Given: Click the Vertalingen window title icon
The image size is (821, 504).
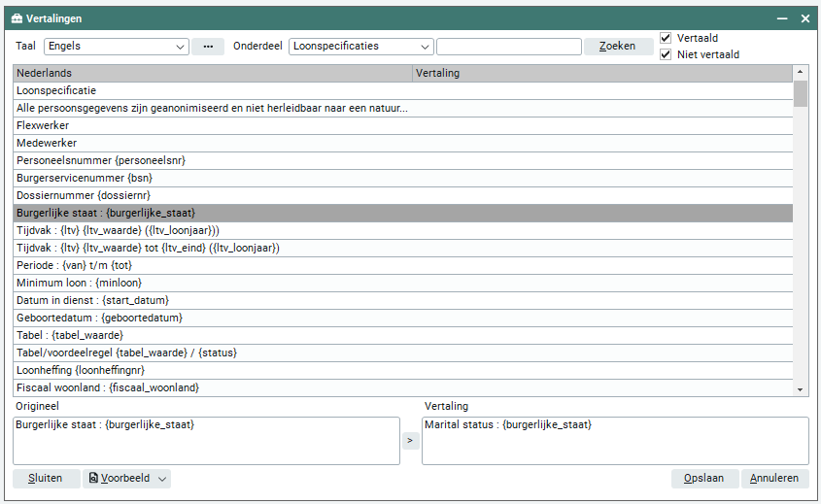Looking at the screenshot, I should [16, 18].
